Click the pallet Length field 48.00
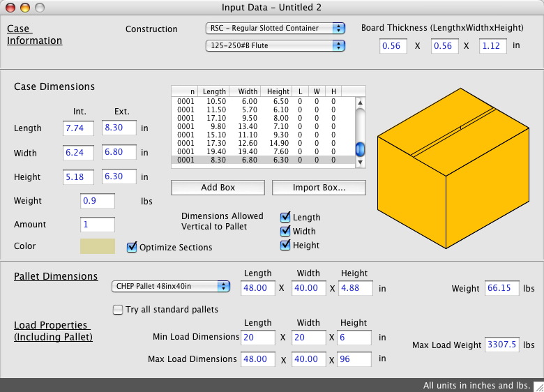The height and width of the screenshot is (392, 544). pyautogui.click(x=258, y=288)
